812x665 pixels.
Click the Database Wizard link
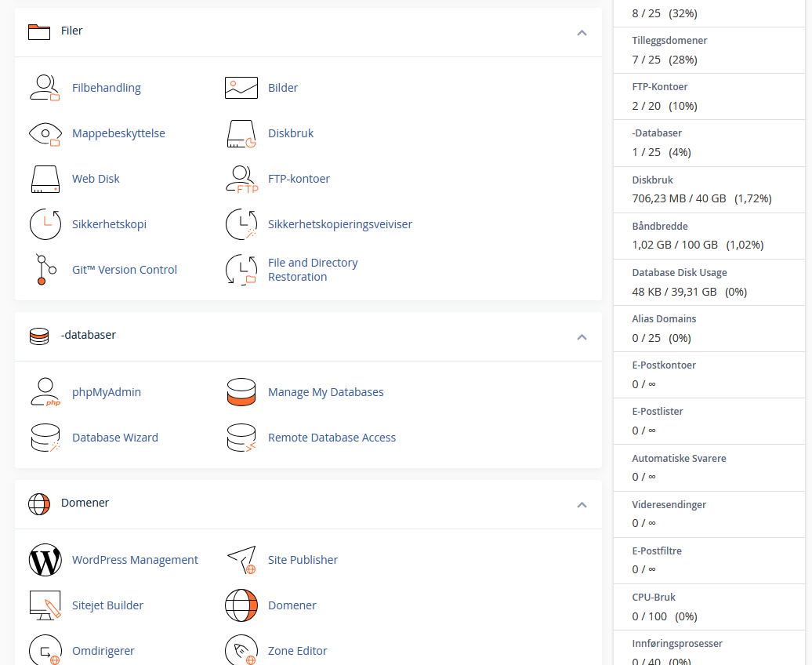tap(114, 438)
